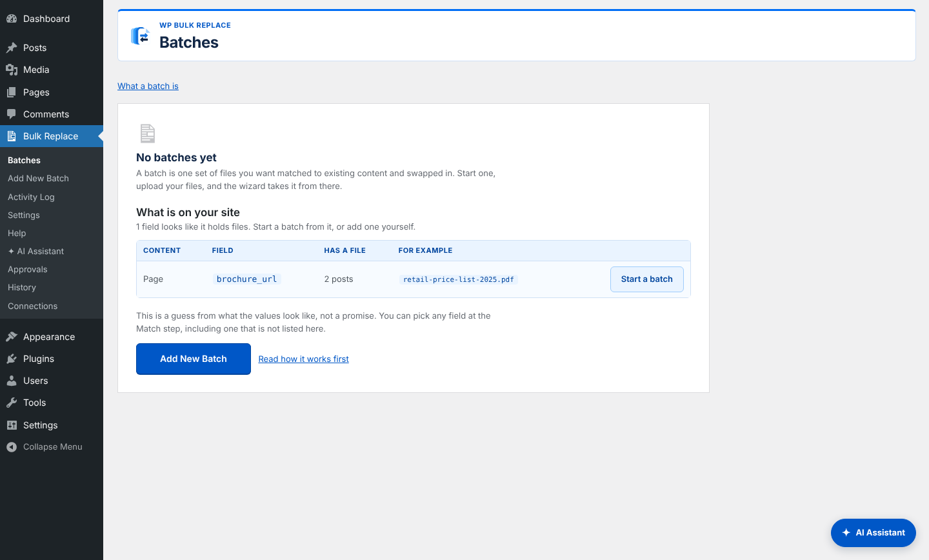Viewport: 929px width, 560px height.
Task: Click the 'No batches yet' heading
Action: point(176,157)
